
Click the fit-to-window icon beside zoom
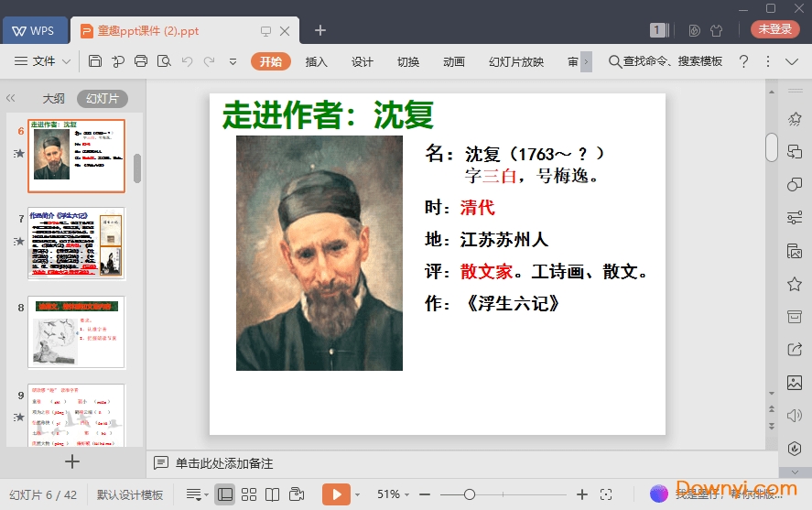pyautogui.click(x=605, y=494)
